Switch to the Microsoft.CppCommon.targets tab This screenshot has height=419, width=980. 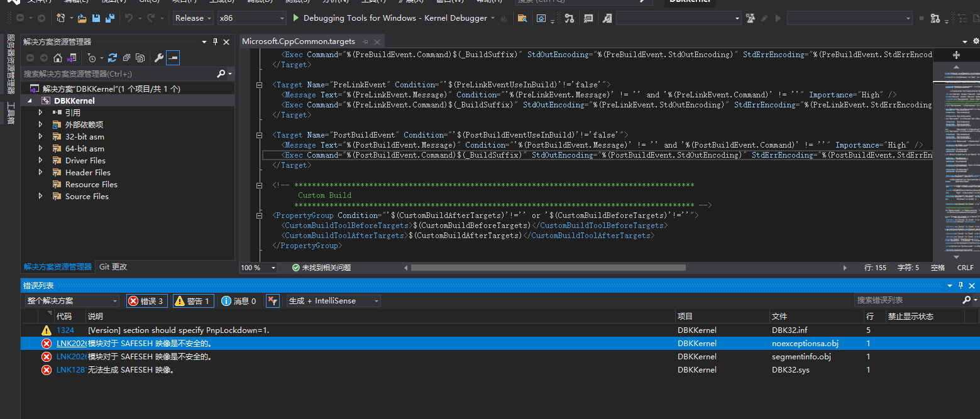pyautogui.click(x=299, y=41)
